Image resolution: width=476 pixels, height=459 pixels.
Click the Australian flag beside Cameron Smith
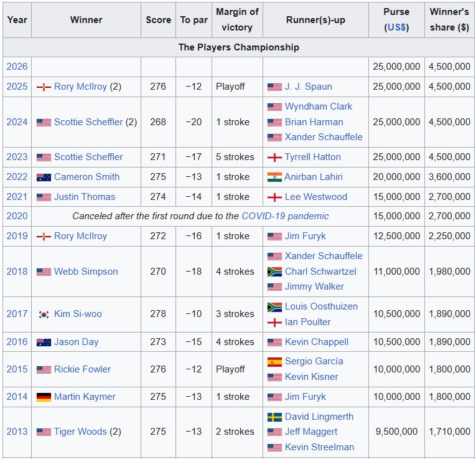(44, 177)
